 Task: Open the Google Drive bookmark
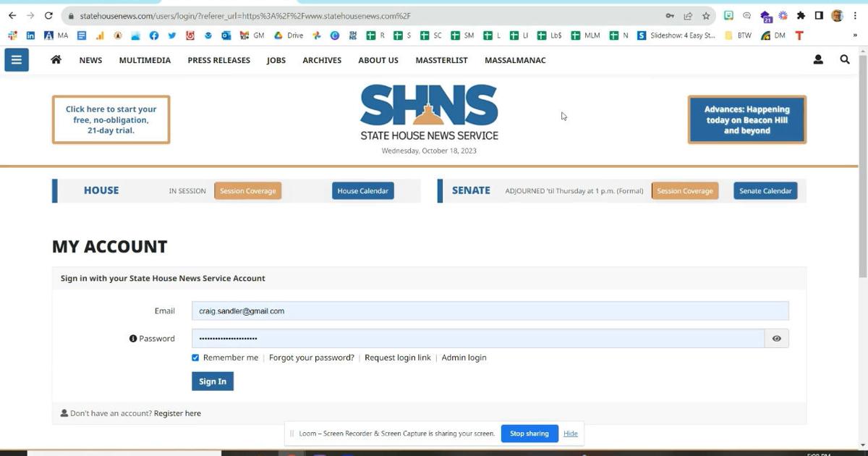pyautogui.click(x=289, y=35)
